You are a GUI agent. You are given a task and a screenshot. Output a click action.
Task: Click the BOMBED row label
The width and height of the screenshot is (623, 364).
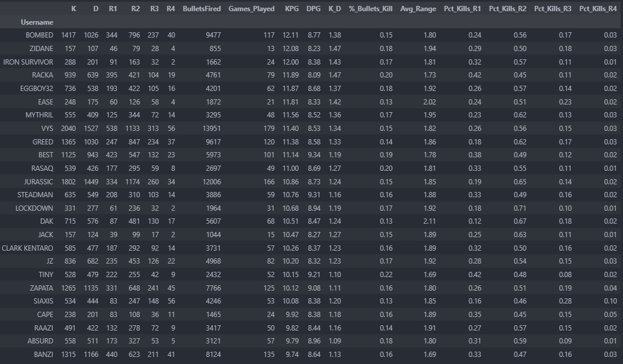39,35
